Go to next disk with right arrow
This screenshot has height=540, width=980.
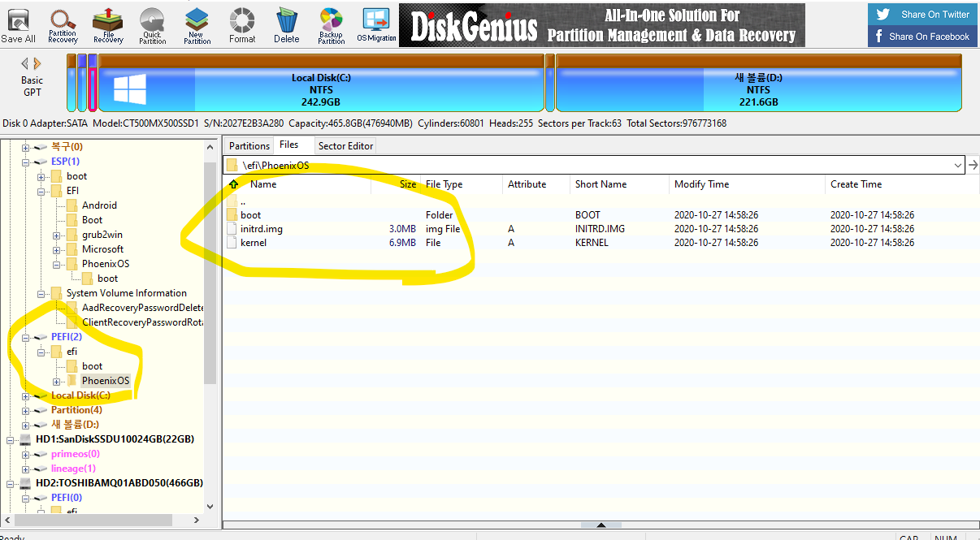coord(37,63)
